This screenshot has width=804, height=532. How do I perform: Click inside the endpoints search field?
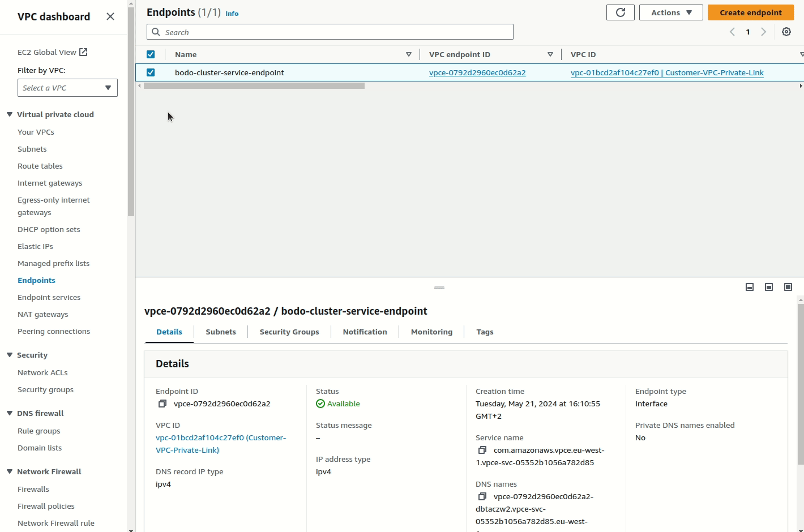pos(330,32)
